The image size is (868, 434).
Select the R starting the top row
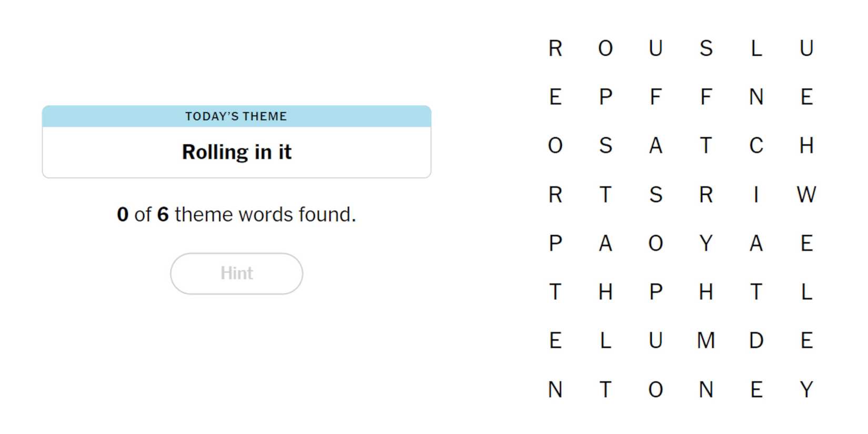[x=556, y=48]
